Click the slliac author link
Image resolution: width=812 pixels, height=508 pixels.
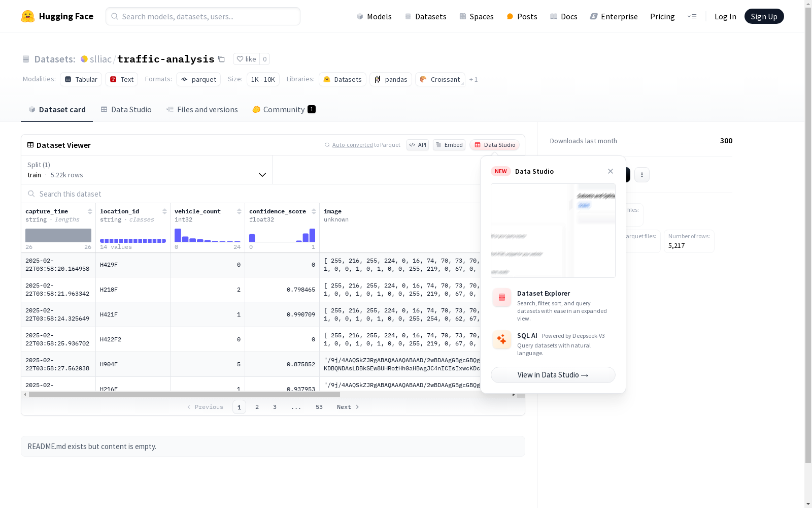[x=100, y=59]
